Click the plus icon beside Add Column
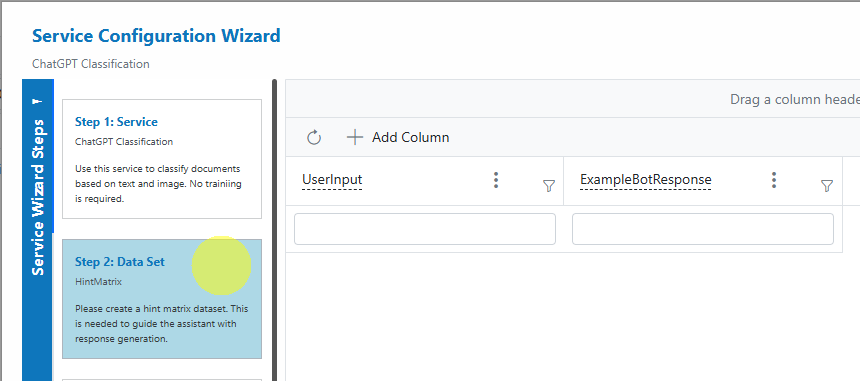 [355, 137]
